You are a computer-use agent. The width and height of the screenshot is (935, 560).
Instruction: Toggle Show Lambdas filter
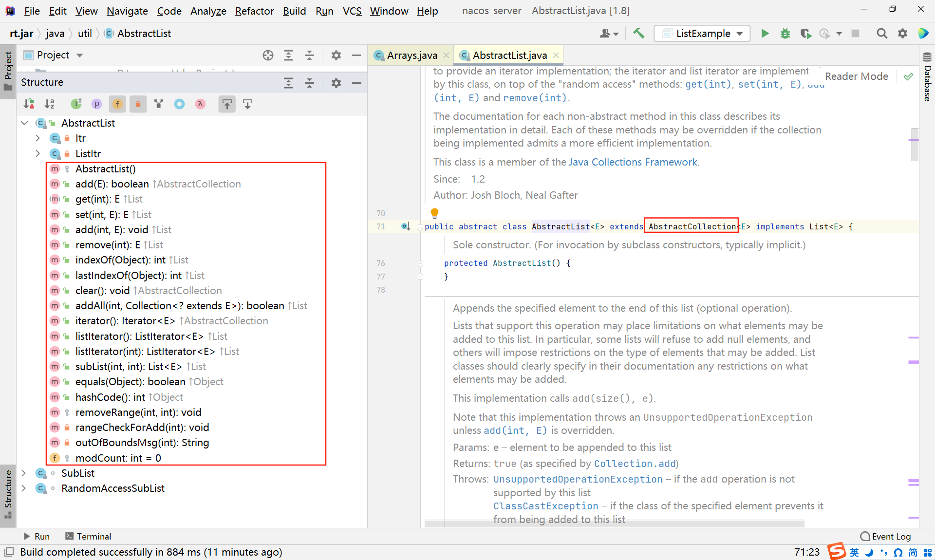tap(200, 104)
